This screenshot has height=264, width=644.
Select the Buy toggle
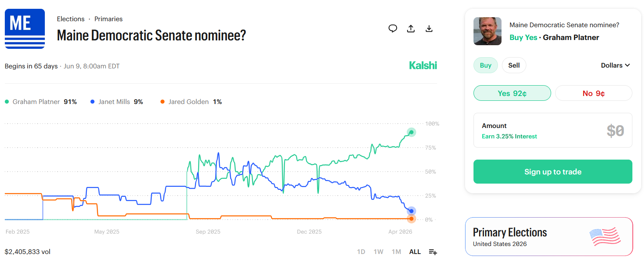pos(486,65)
